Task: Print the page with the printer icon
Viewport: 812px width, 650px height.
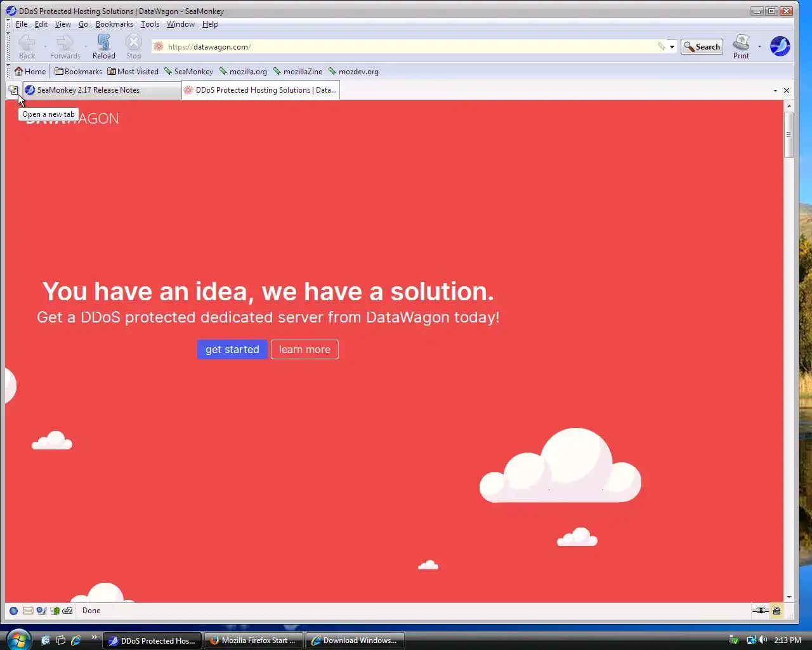Action: point(741,46)
